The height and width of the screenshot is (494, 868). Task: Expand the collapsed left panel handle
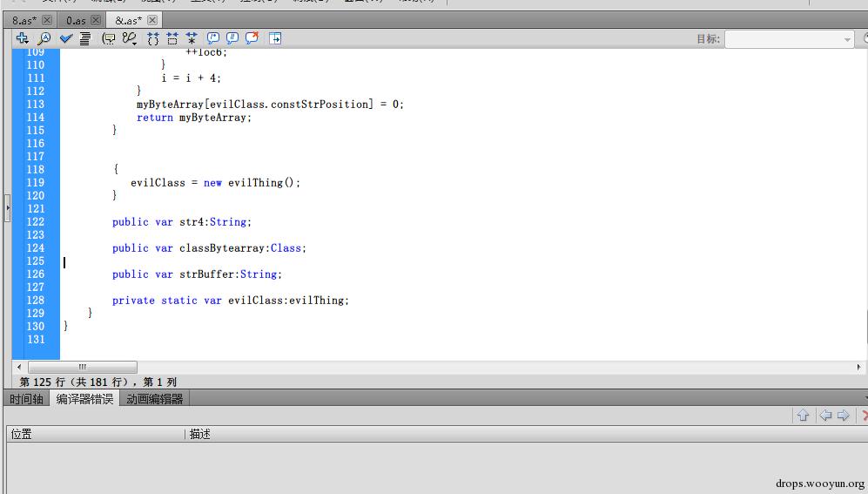coord(7,208)
